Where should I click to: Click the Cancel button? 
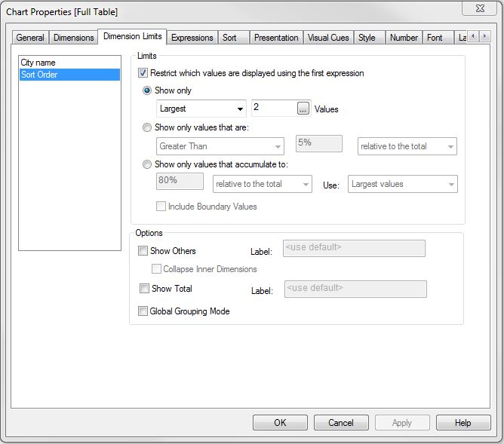point(341,423)
